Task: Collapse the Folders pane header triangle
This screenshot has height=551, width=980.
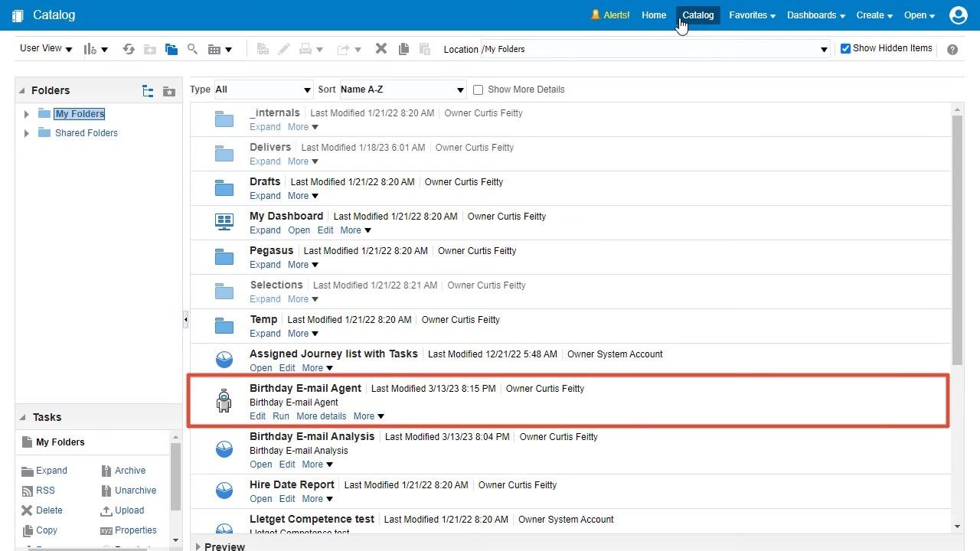Action: (x=22, y=91)
